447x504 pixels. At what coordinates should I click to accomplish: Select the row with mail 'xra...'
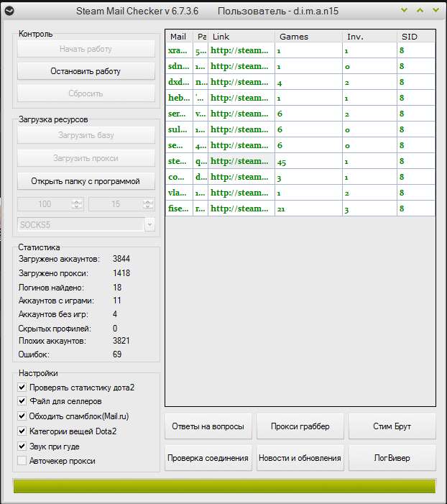coord(300,50)
